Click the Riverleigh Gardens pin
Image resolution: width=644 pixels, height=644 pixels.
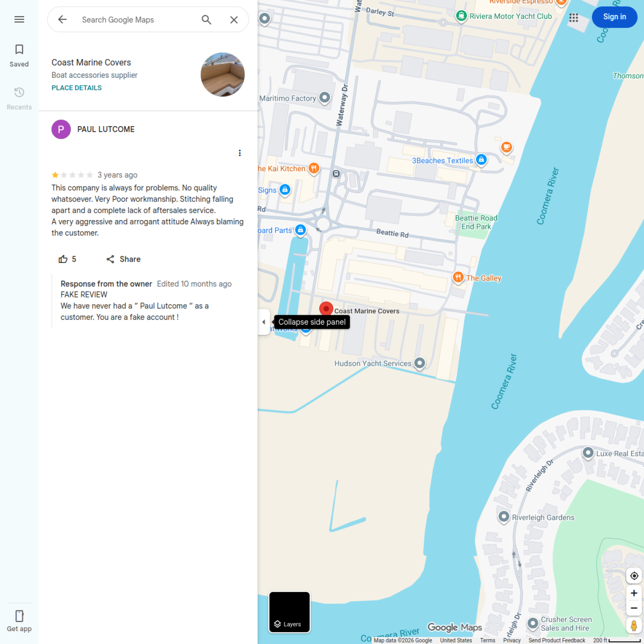[x=504, y=517]
